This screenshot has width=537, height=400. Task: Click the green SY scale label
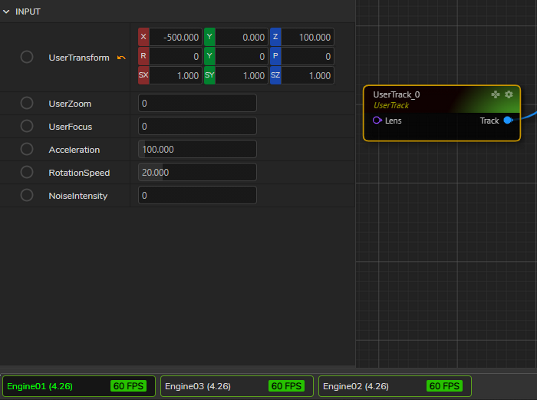coord(210,75)
